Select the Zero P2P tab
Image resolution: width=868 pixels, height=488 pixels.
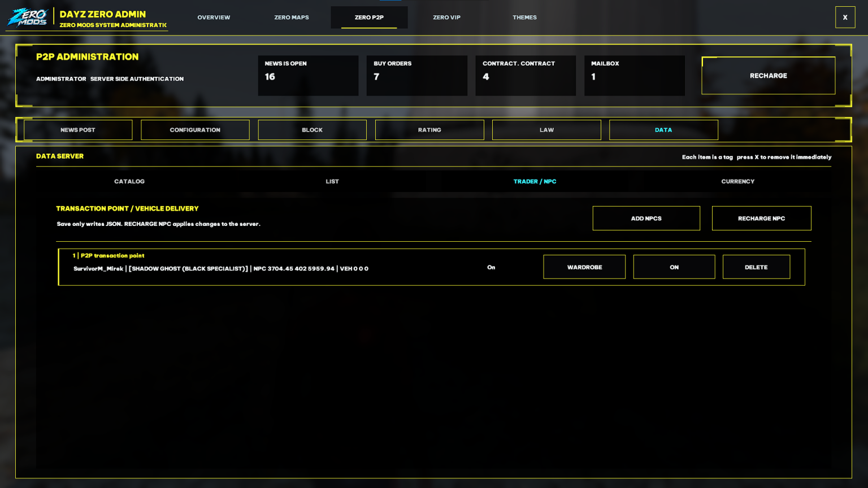[369, 18]
